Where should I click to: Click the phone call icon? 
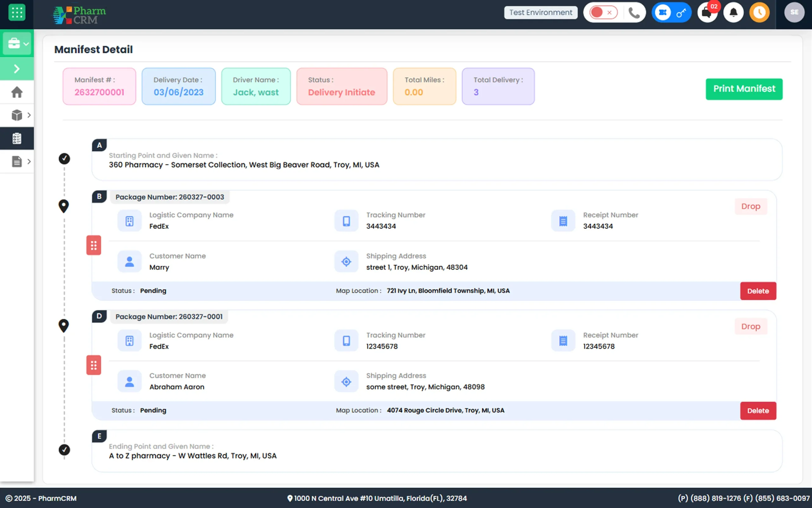click(x=634, y=13)
